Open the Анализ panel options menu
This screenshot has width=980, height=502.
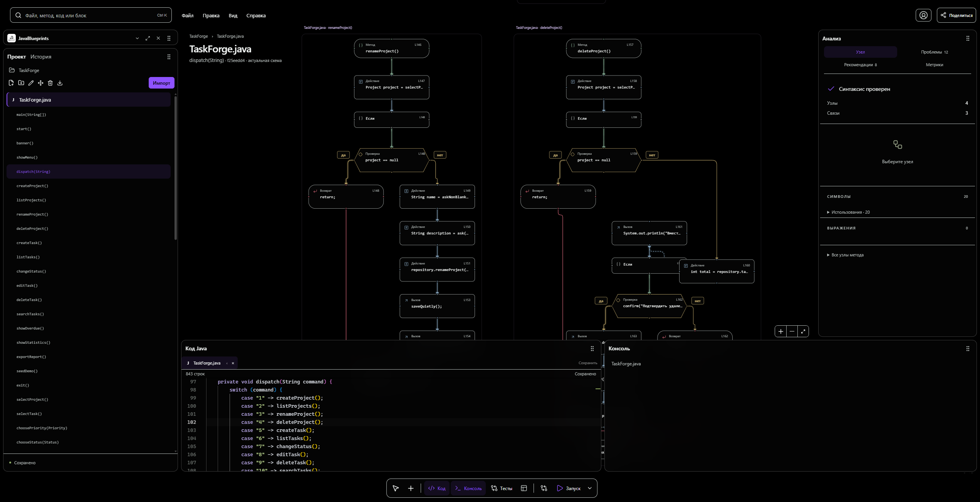[x=968, y=38]
